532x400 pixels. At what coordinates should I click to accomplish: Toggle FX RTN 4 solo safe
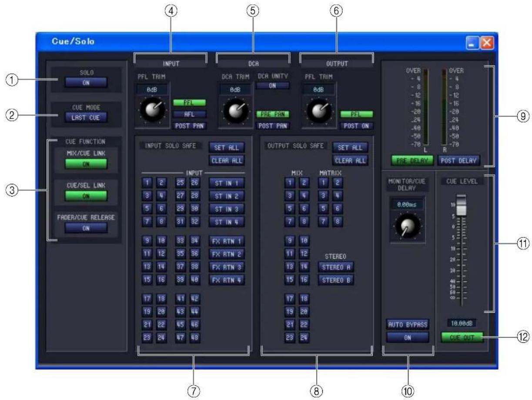click(x=226, y=280)
